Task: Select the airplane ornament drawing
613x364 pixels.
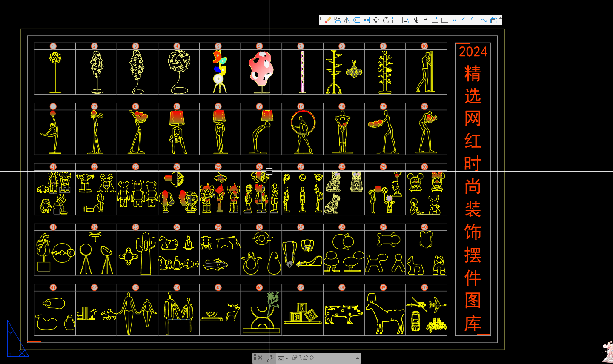Action: 437,304
